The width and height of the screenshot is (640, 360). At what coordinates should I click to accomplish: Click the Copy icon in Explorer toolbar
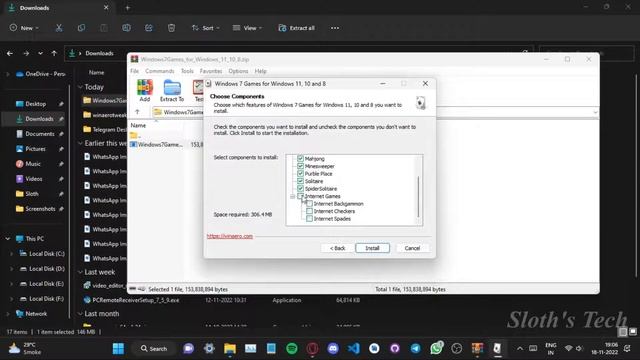pos(81,28)
